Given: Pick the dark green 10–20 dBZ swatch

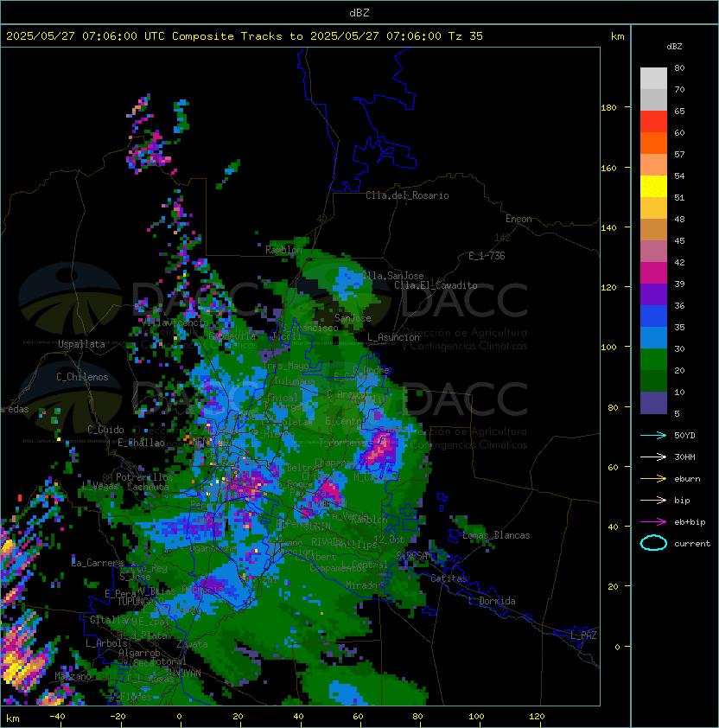Looking at the screenshot, I should [x=653, y=380].
